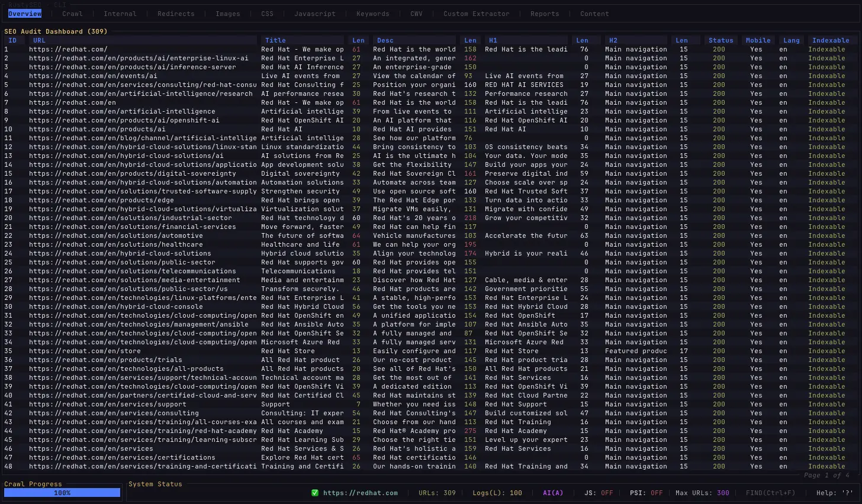Toggle the JS: OFF setting
Viewport: 862px width, 504px height.
point(599,493)
